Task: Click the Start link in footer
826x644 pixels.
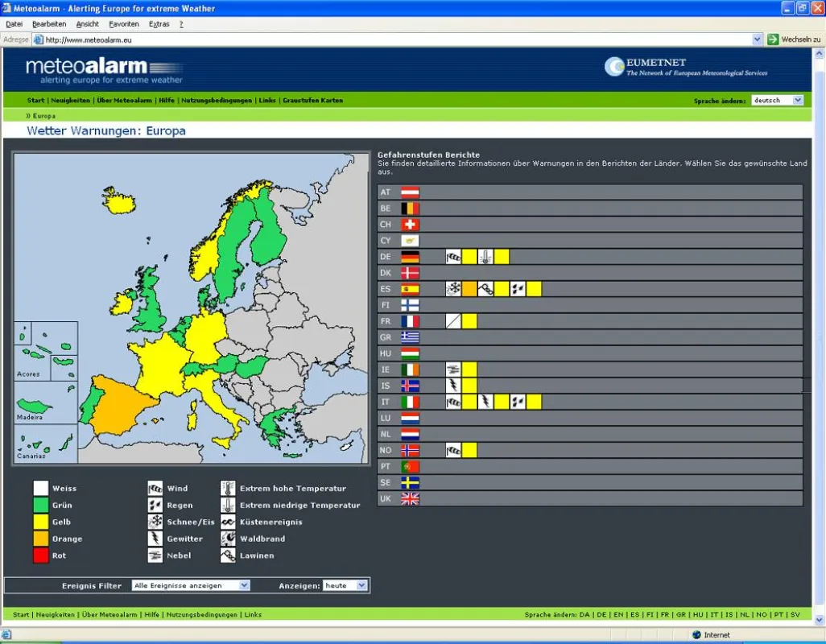Action: pyautogui.click(x=21, y=614)
